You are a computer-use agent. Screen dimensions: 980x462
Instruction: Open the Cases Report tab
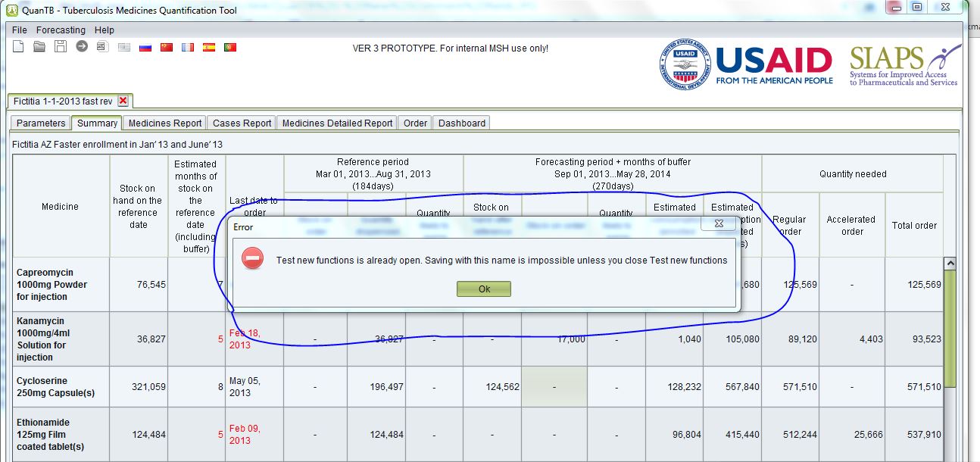(x=242, y=123)
